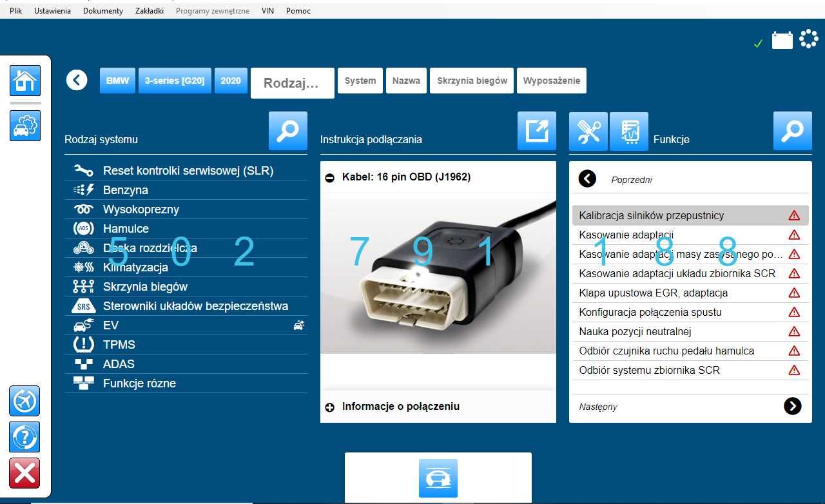Select Konfiguracja połączenia spustu function

pos(690,312)
